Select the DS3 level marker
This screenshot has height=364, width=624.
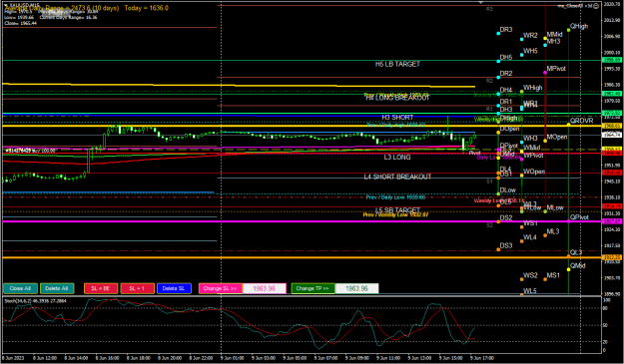click(x=498, y=249)
